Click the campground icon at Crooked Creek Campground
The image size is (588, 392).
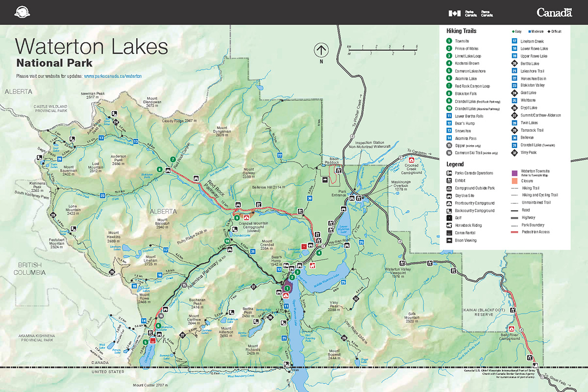411,160
